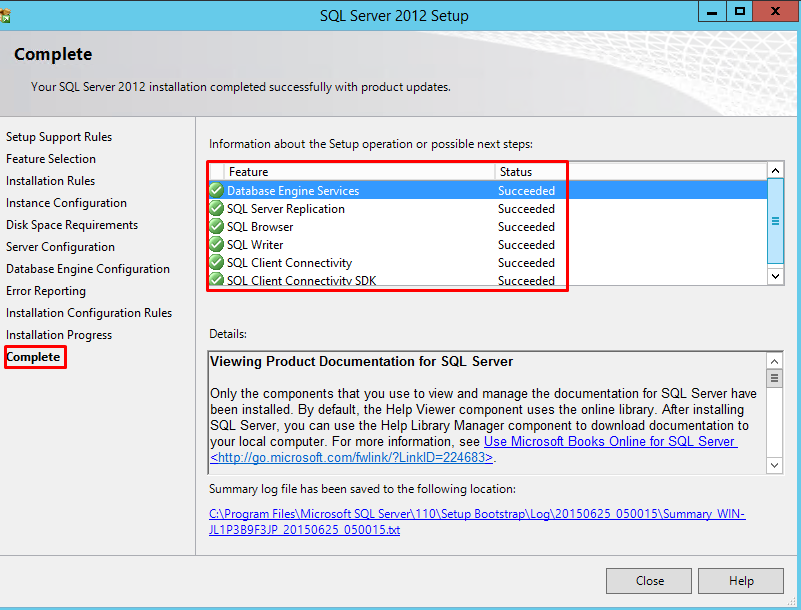Open the go.microsoft.com fwlink URL
The width and height of the screenshot is (801, 610).
[x=351, y=457]
